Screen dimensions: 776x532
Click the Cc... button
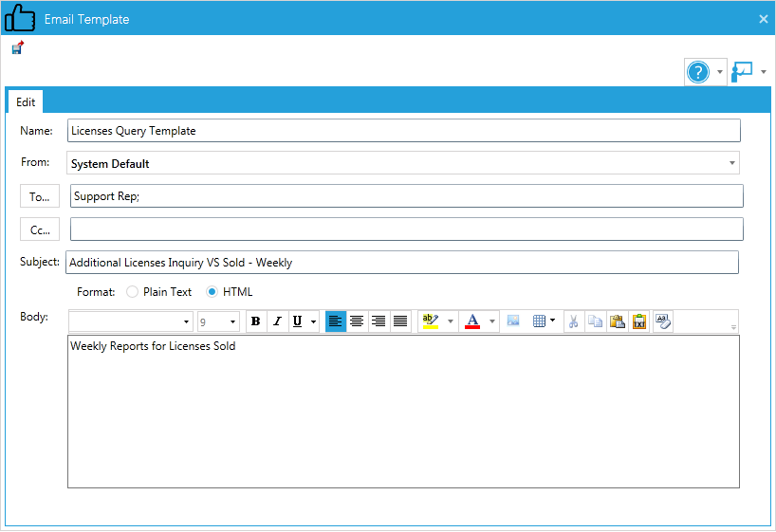pyautogui.click(x=40, y=229)
